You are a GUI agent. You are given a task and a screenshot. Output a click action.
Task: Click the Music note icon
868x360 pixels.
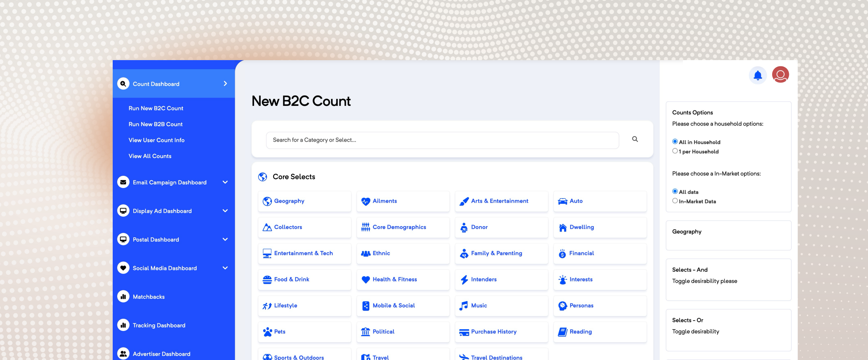pyautogui.click(x=463, y=306)
